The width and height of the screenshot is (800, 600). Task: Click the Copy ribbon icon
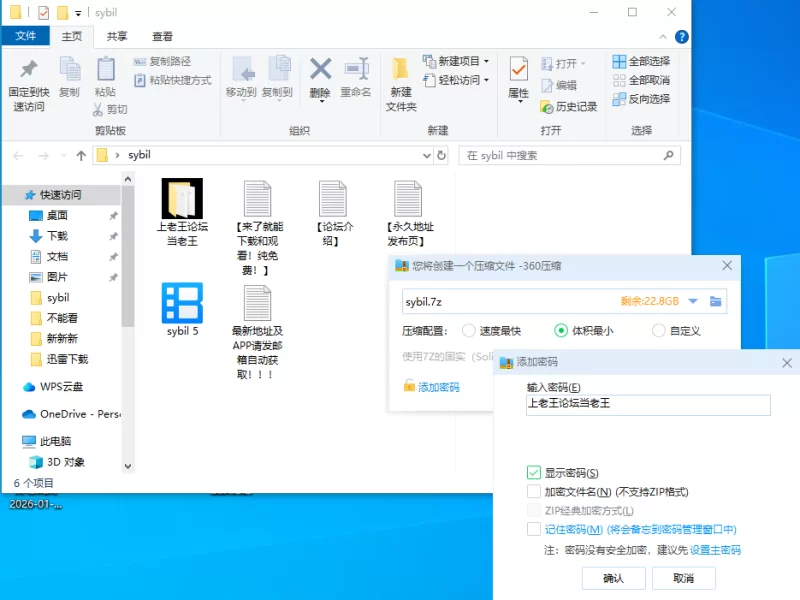click(69, 70)
